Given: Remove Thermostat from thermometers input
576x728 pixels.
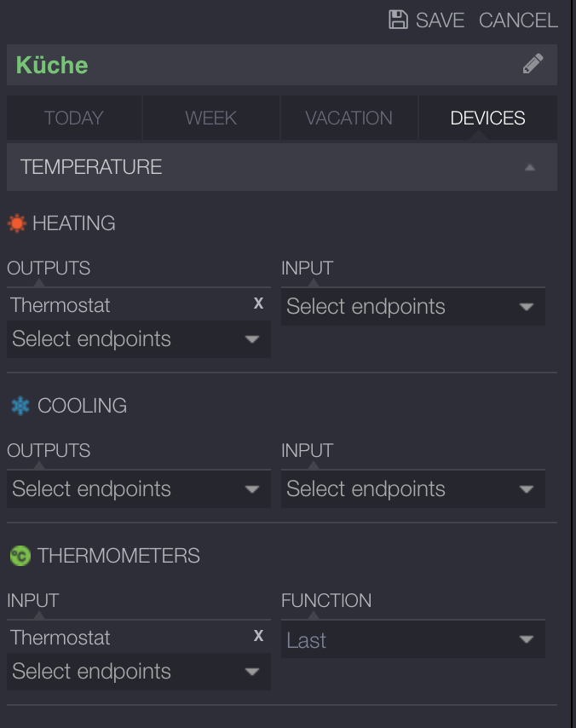Looking at the screenshot, I should (259, 636).
